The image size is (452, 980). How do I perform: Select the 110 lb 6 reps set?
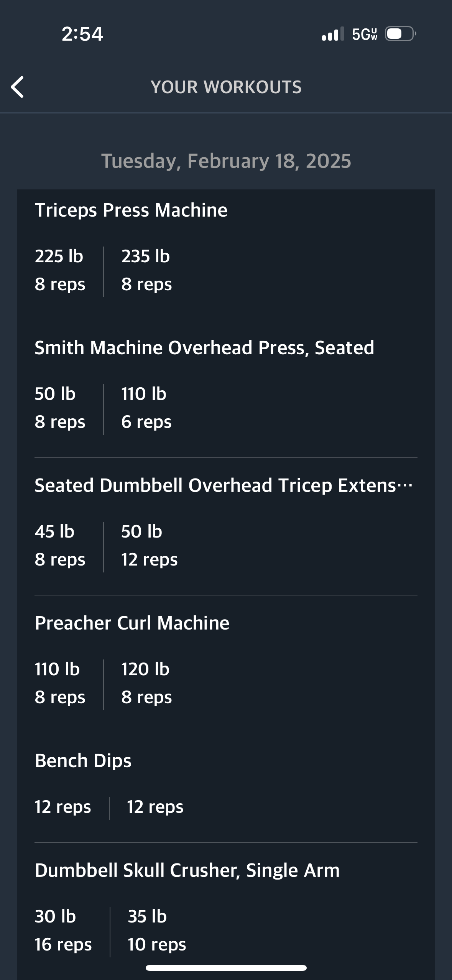click(x=146, y=408)
